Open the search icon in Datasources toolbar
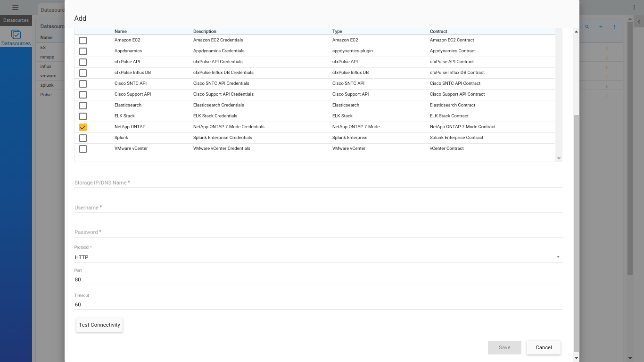Screen dimensions: 644x362 click(587, 27)
